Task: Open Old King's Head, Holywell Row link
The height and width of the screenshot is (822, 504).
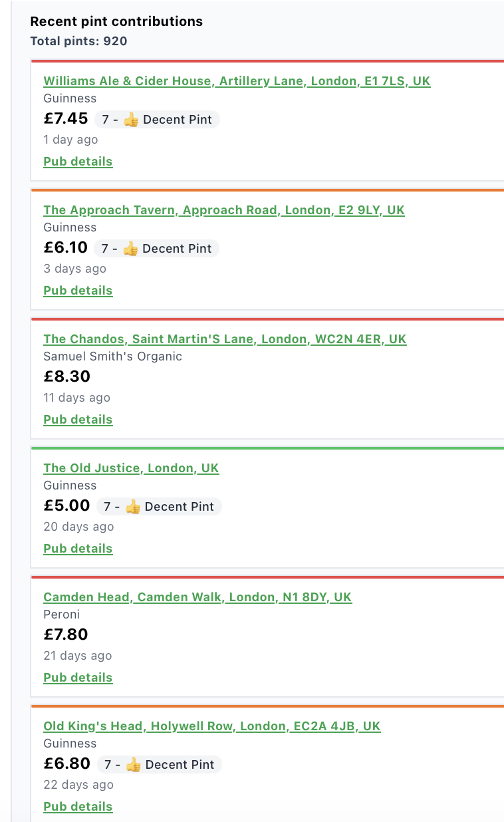Action: [212, 726]
